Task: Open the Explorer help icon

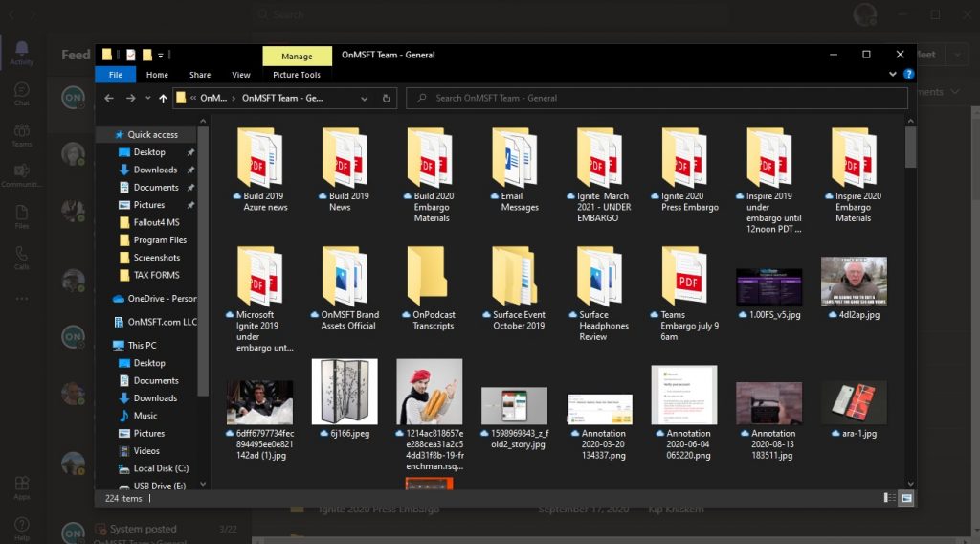Action: tap(909, 74)
